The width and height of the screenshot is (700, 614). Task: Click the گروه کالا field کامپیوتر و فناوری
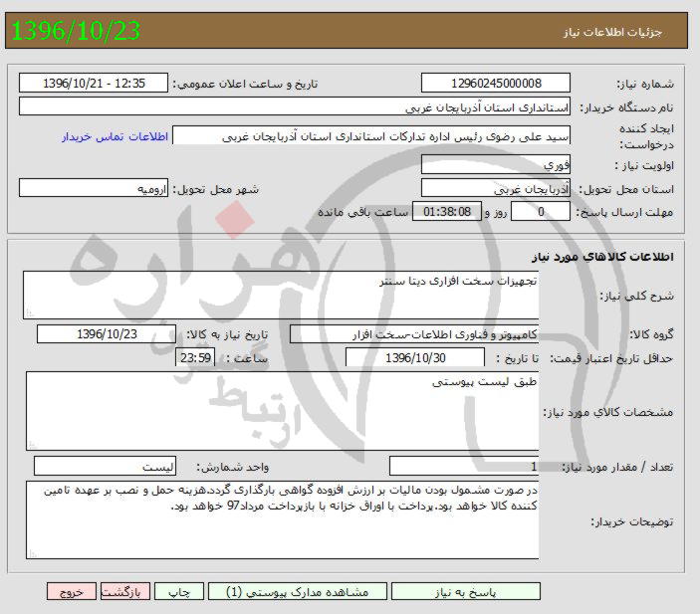tap(414, 334)
